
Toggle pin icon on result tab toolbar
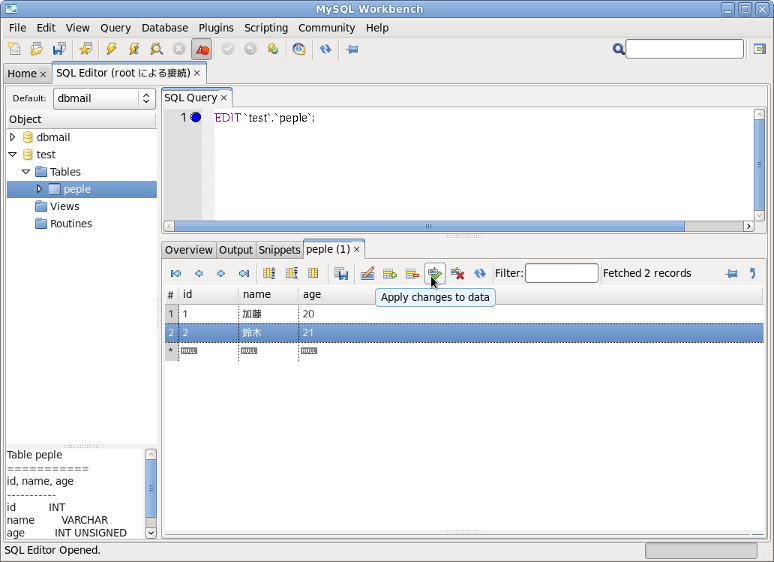(732, 273)
